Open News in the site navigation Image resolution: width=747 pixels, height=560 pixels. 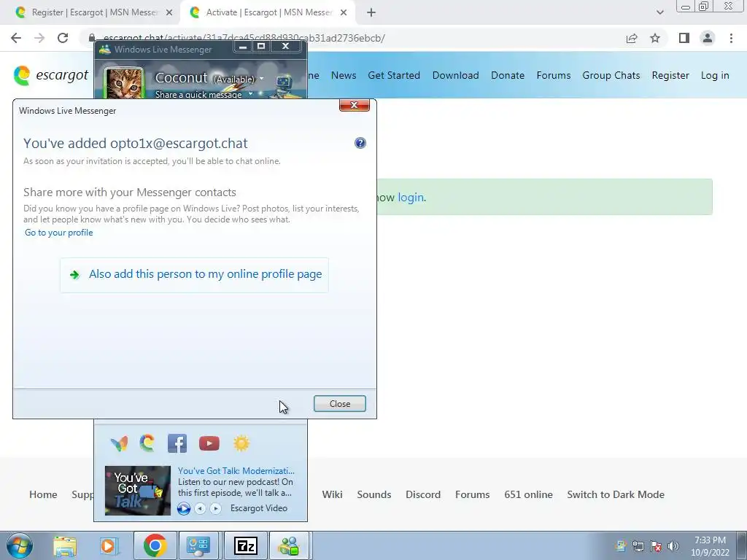344,75
